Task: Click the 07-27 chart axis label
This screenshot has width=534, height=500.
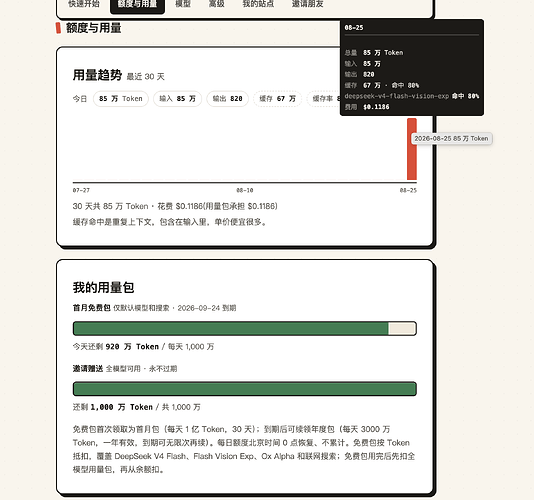Action: pyautogui.click(x=81, y=190)
